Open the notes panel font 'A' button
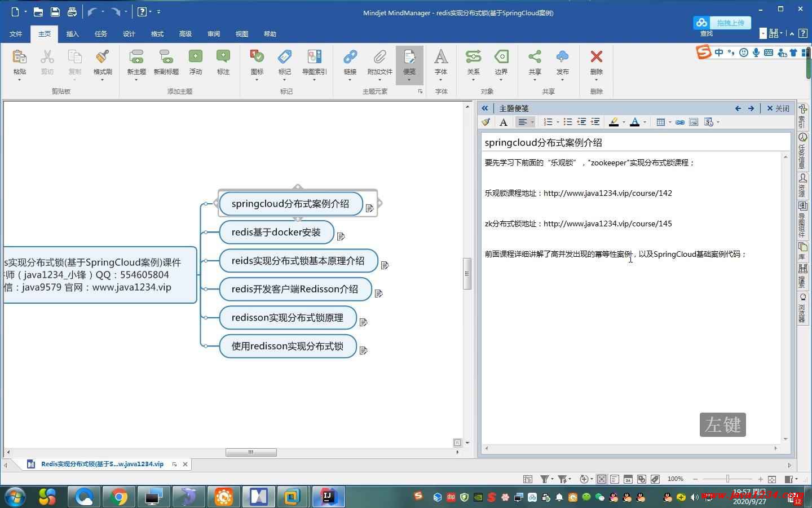This screenshot has width=812, height=508. click(x=504, y=122)
